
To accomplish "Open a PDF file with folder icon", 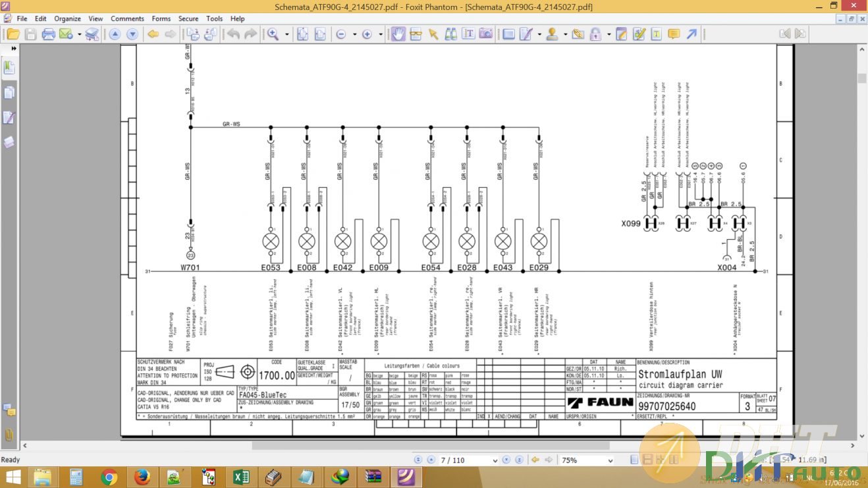I will click(x=13, y=34).
